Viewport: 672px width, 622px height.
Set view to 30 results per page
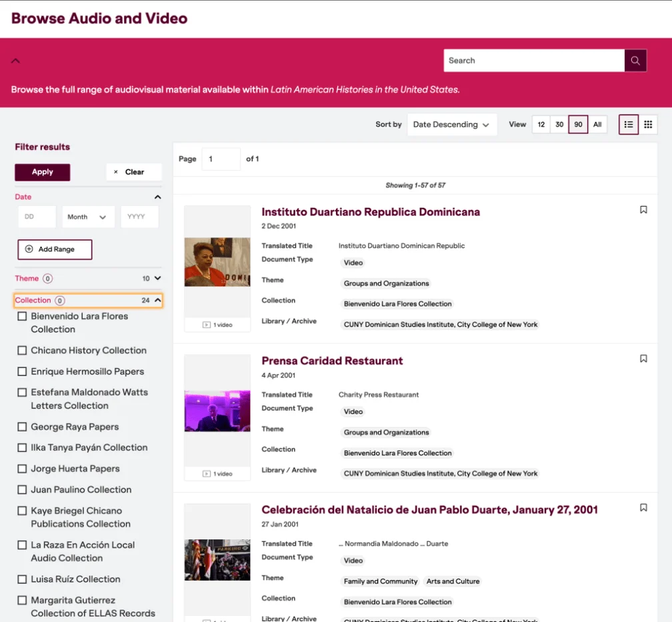coord(559,124)
